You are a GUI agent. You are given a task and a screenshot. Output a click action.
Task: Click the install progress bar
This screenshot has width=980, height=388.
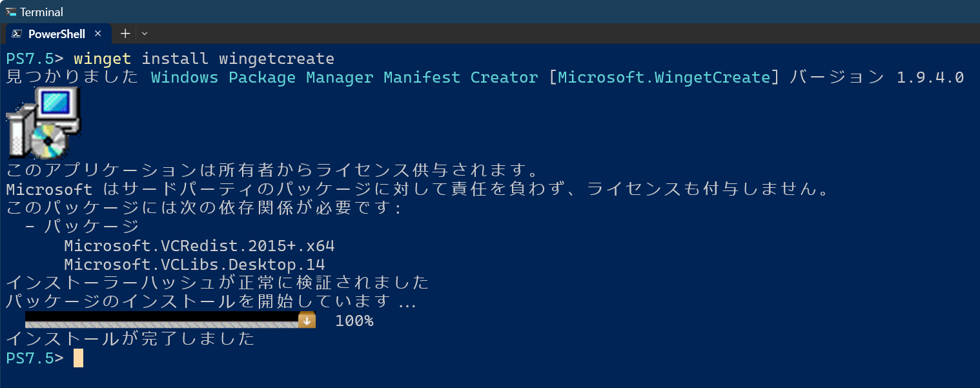tap(161, 320)
